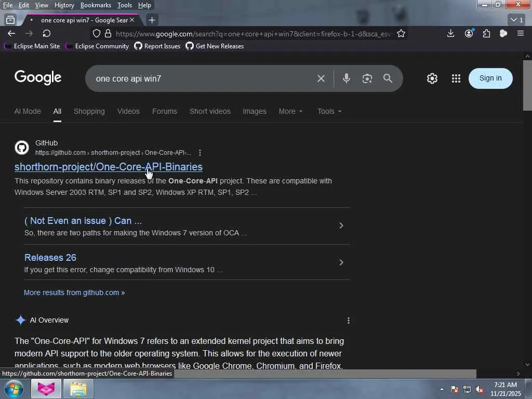Submit search with the magnifier icon
The width and height of the screenshot is (532, 399).
click(x=388, y=78)
